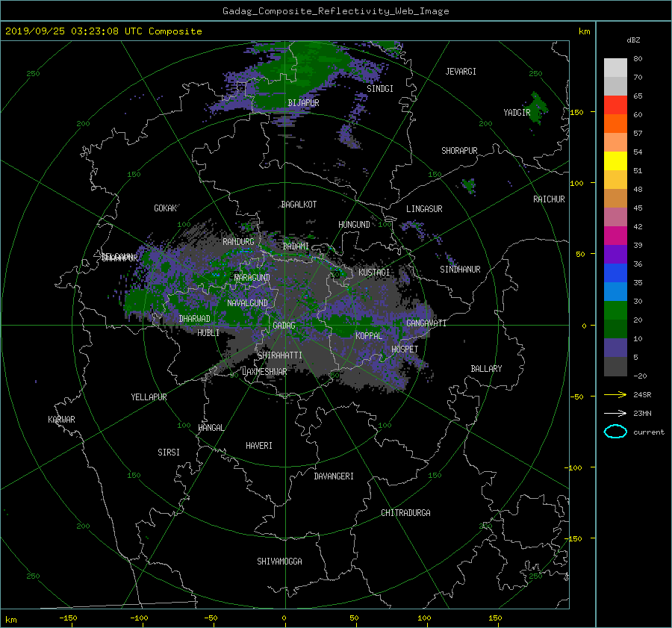Click the -150 tick on bottom km axis
The image size is (672, 628).
click(68, 618)
